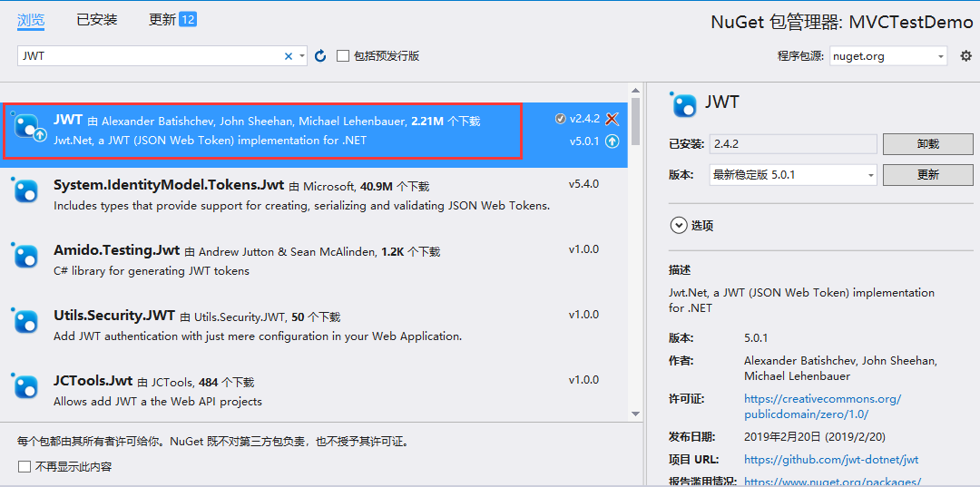Click the refresh search results icon
This screenshot has width=980, height=487.
point(320,56)
